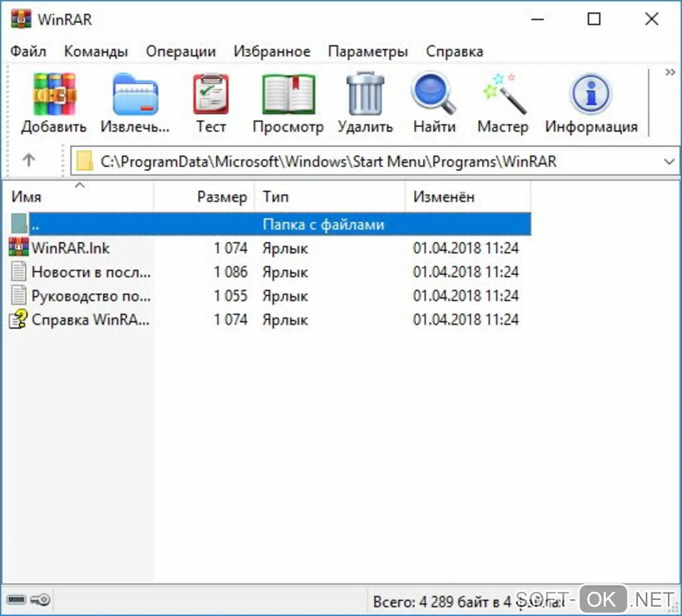Launch the Мастер wizard wand icon
This screenshot has width=682, height=616.
(503, 103)
